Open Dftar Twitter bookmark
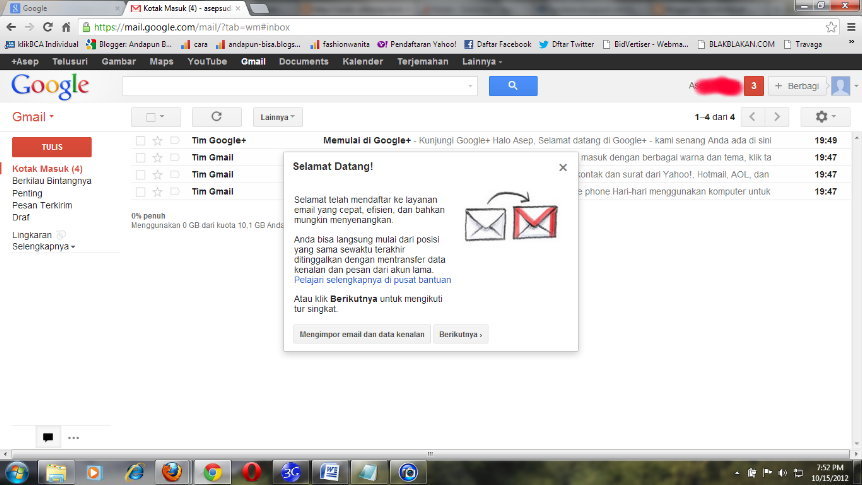The width and height of the screenshot is (862, 485). (567, 44)
